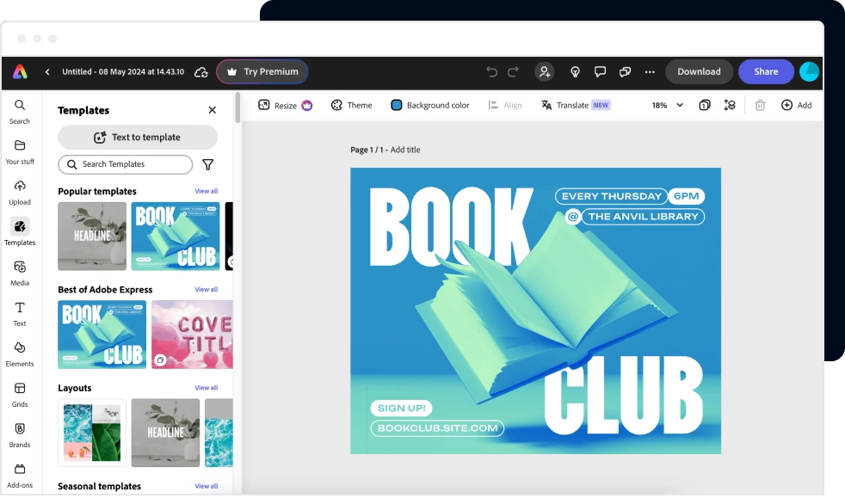
Task: Close the Templates panel
Action: pyautogui.click(x=213, y=110)
